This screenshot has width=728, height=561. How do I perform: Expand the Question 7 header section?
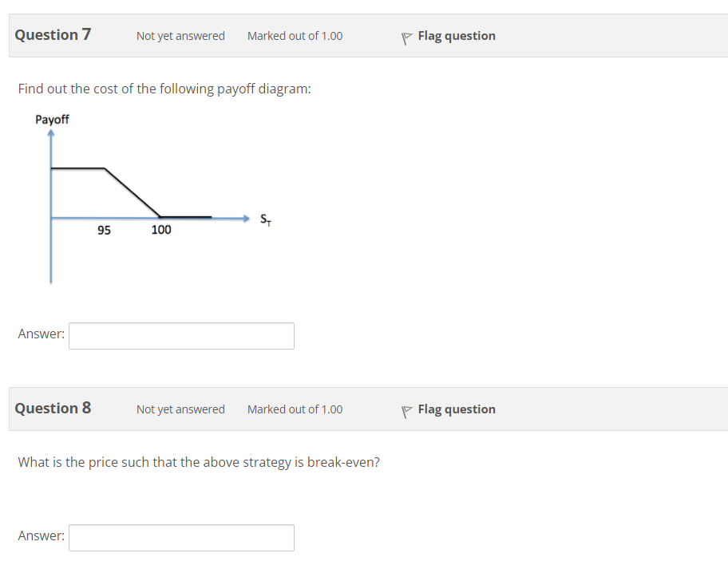click(53, 34)
